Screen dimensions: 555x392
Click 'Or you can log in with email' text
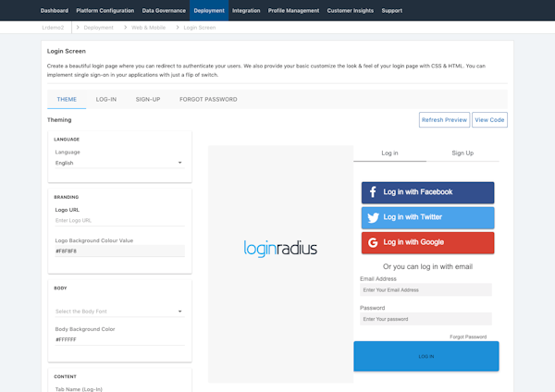tap(427, 267)
